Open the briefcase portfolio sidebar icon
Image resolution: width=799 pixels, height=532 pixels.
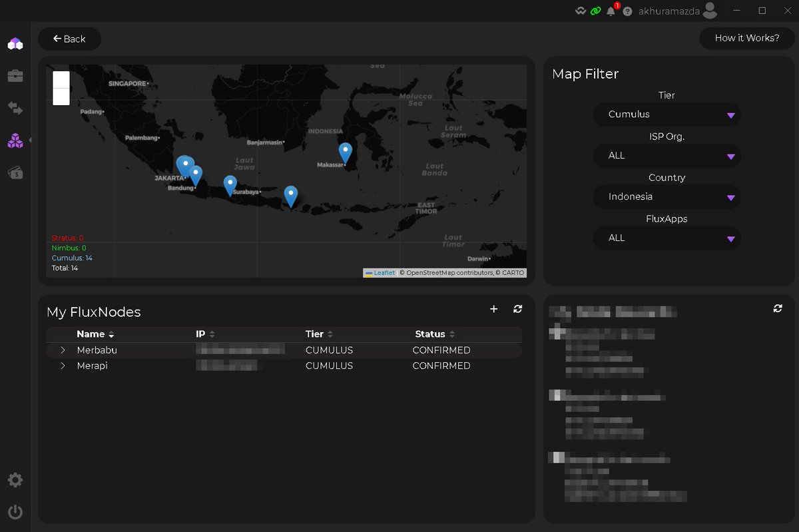click(15, 76)
